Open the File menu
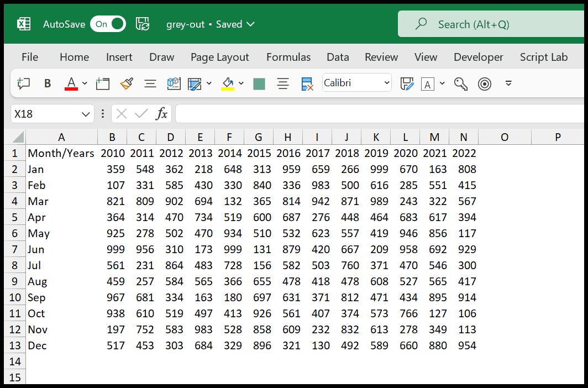Viewport: 588px width, 388px height. coord(30,57)
